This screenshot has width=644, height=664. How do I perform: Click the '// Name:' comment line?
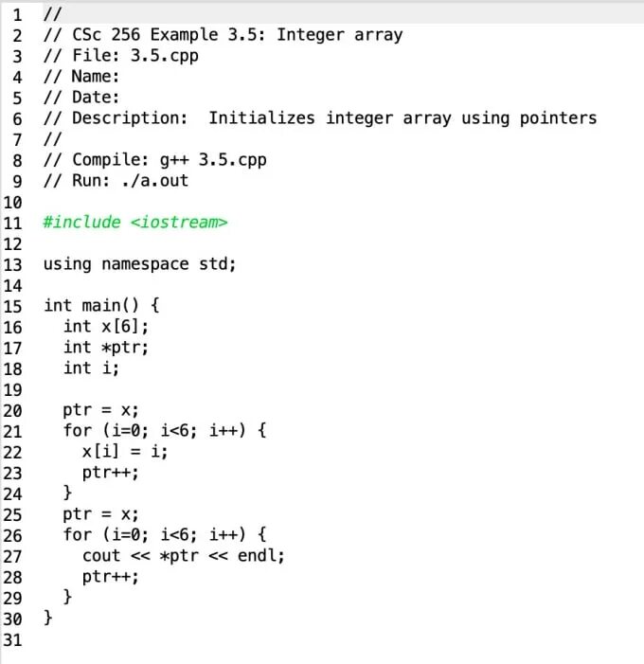pyautogui.click(x=81, y=77)
